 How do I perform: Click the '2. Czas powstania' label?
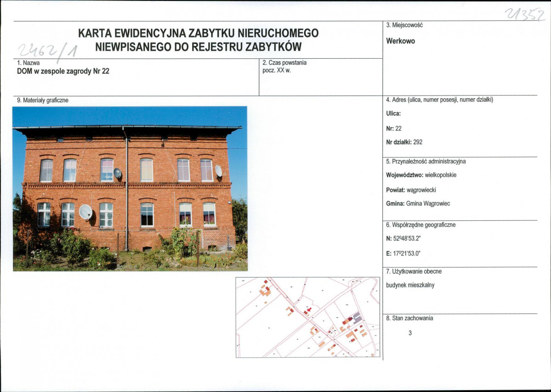pos(284,63)
